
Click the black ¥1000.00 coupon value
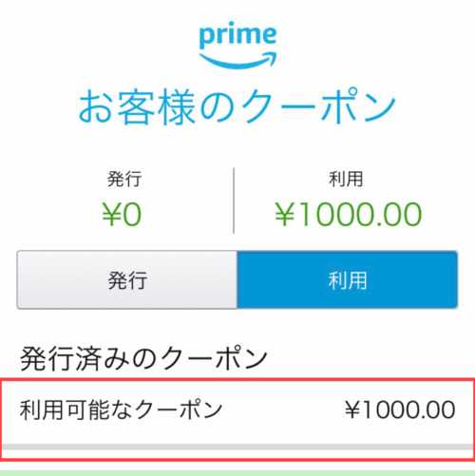pyautogui.click(x=400, y=409)
